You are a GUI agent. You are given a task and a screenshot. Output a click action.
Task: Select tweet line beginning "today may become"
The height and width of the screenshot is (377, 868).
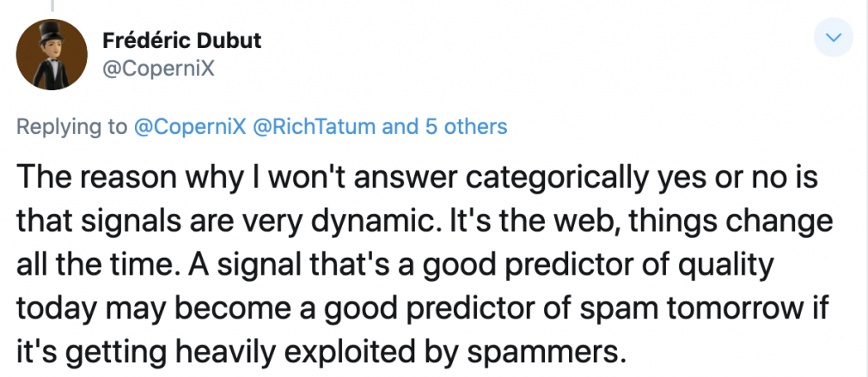coord(422,308)
